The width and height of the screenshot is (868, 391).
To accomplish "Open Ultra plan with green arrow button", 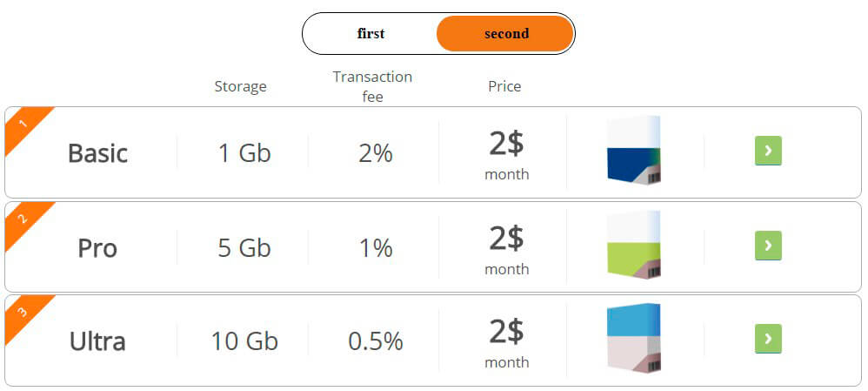I will [768, 339].
